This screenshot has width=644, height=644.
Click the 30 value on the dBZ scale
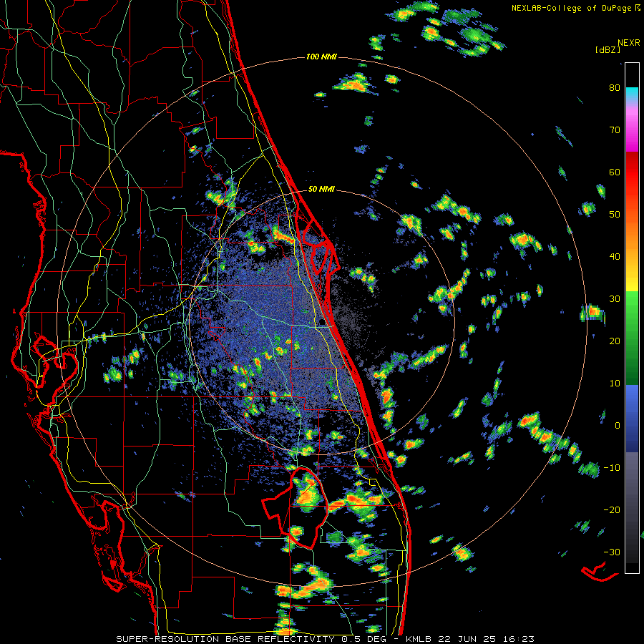coord(615,299)
